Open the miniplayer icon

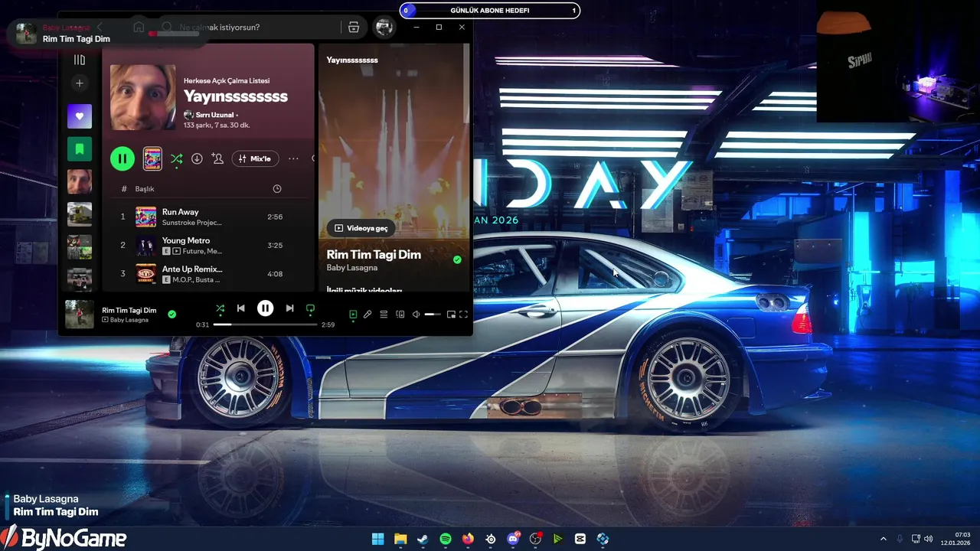click(451, 314)
